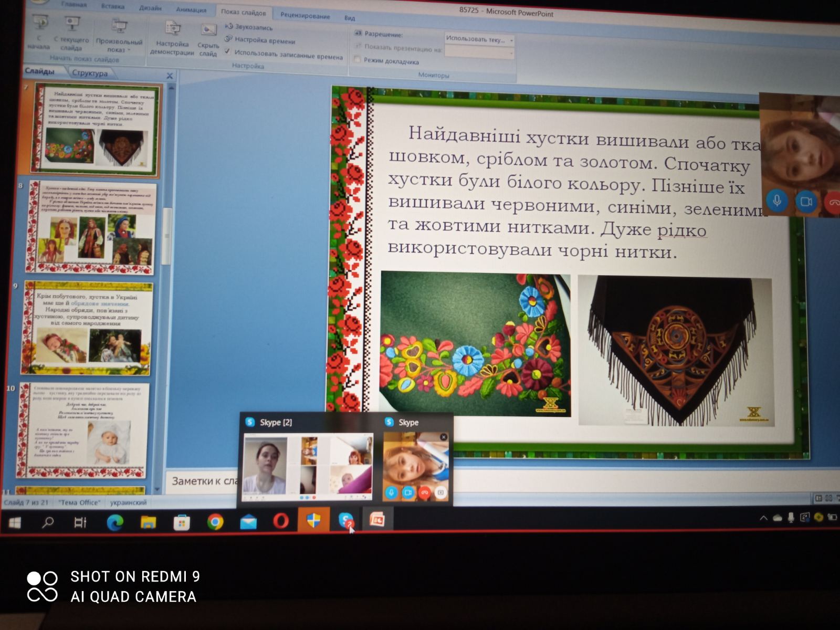Switch to Вставка ribbon tab
The width and height of the screenshot is (840, 630).
pyautogui.click(x=113, y=6)
